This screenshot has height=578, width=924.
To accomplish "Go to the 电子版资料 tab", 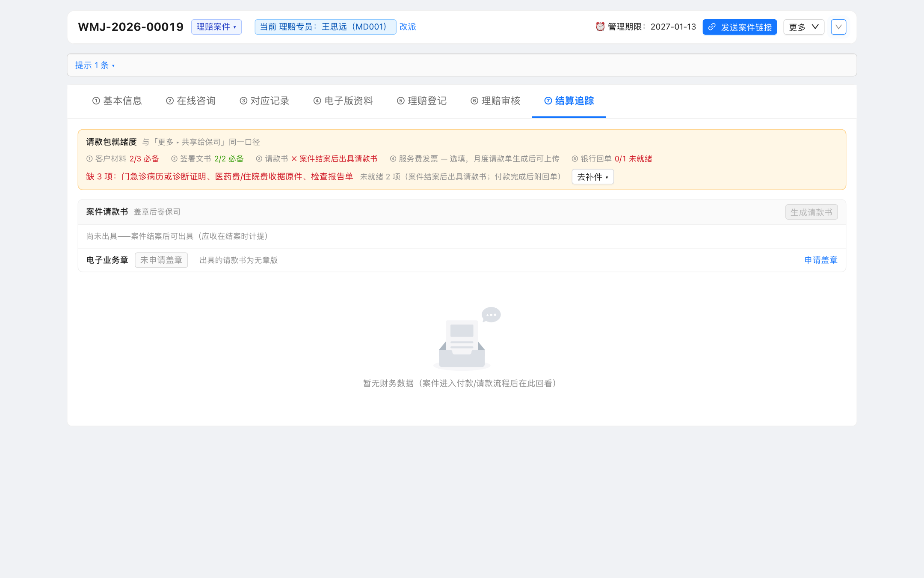I will [x=343, y=101].
